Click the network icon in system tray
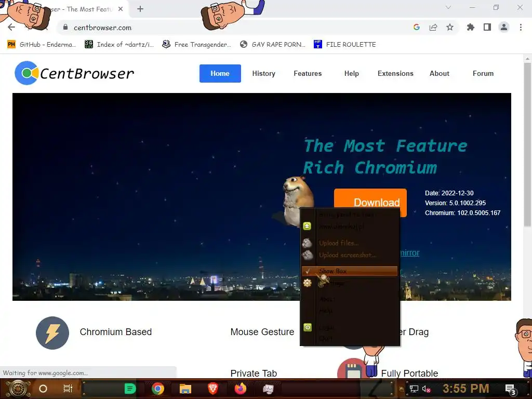Screen dimensions: 532x399 click(414, 389)
